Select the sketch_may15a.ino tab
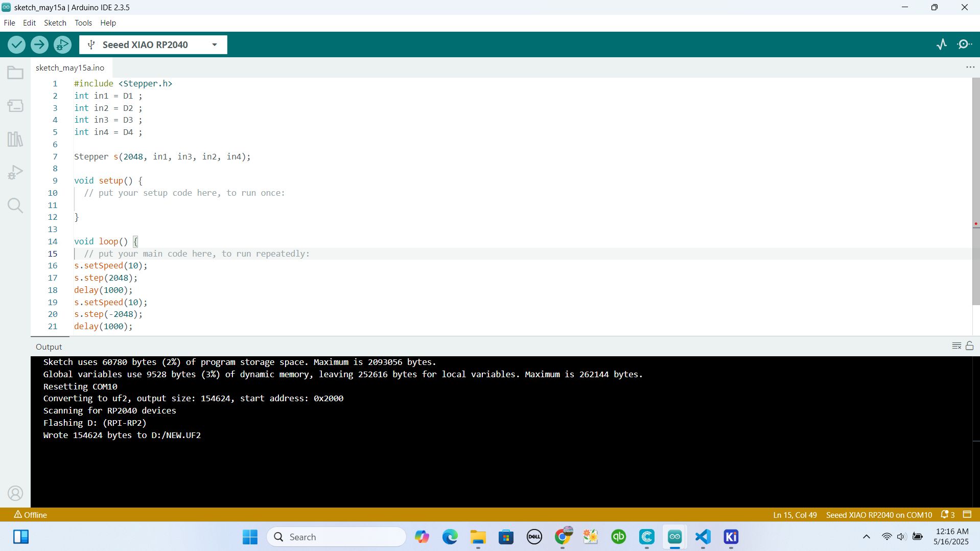This screenshot has width=980, height=551. (70, 67)
